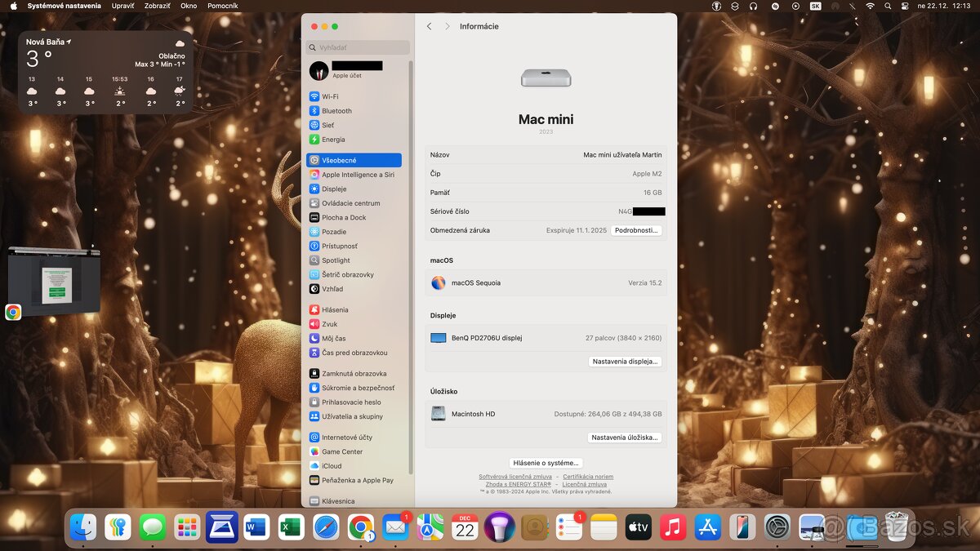Screen dimensions: 980x551
Task: Open Finder from the Dock
Action: click(x=83, y=527)
